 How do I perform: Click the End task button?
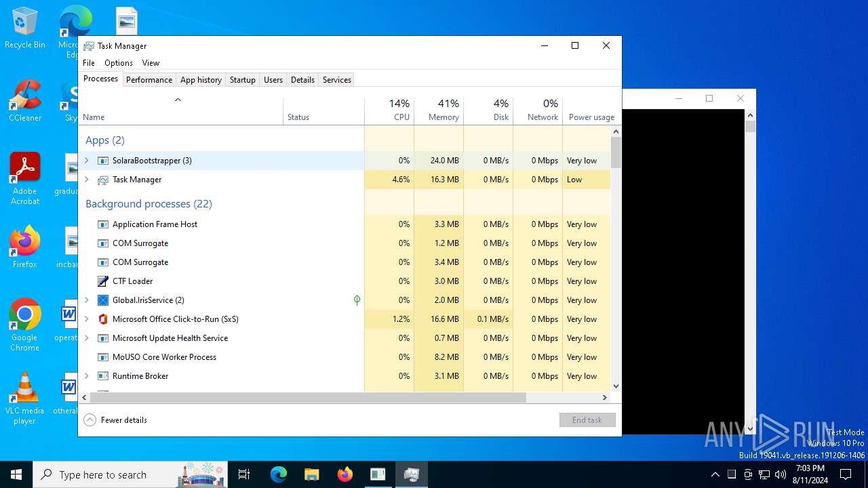[x=587, y=420]
